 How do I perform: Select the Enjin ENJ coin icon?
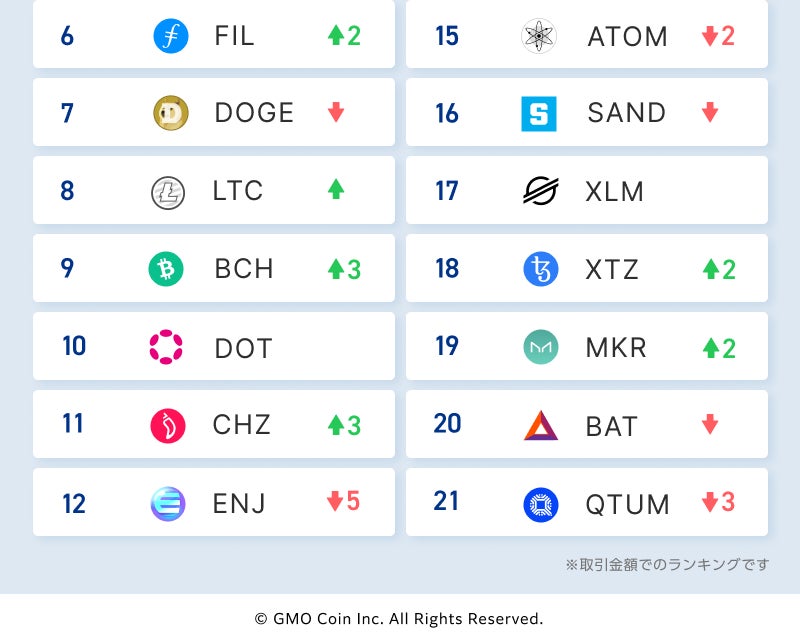pyautogui.click(x=168, y=503)
